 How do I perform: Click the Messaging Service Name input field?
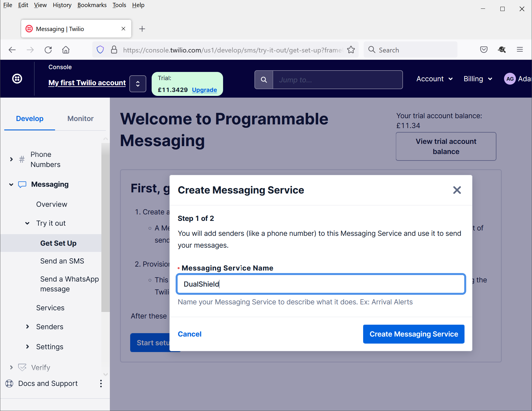(x=321, y=284)
